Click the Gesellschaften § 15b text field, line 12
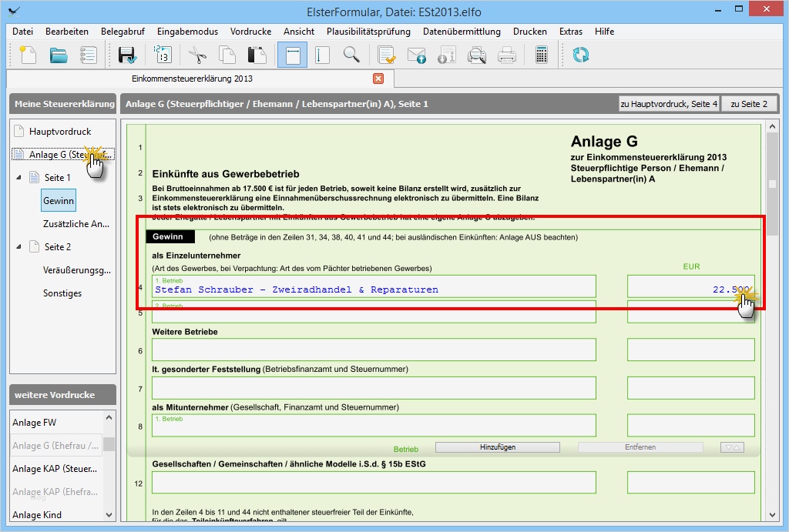This screenshot has height=532, width=789. (x=374, y=483)
